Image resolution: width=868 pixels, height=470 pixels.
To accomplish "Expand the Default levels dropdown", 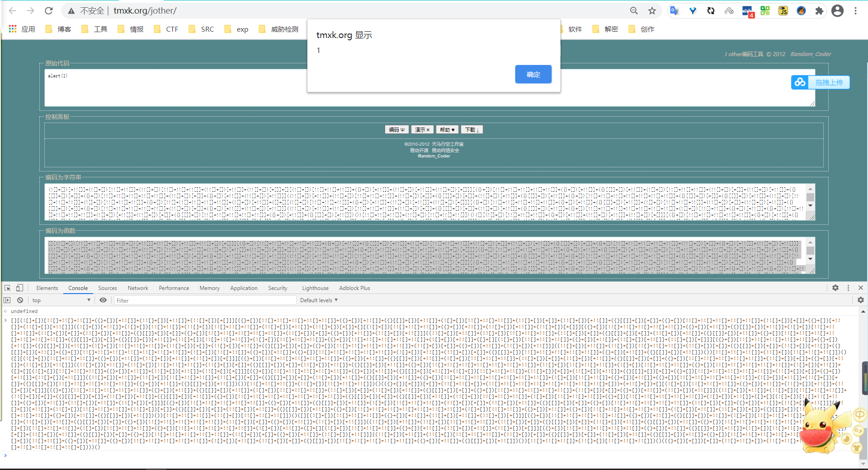I will 319,300.
